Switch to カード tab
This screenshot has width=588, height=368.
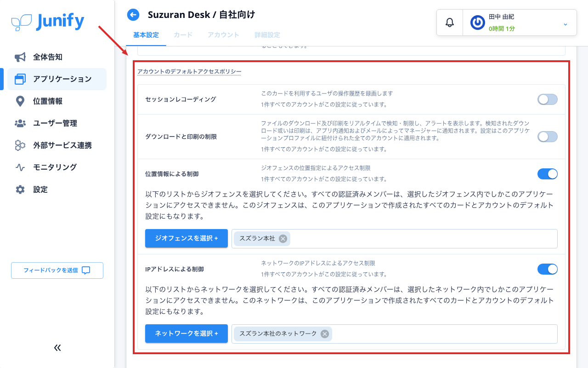(x=183, y=35)
